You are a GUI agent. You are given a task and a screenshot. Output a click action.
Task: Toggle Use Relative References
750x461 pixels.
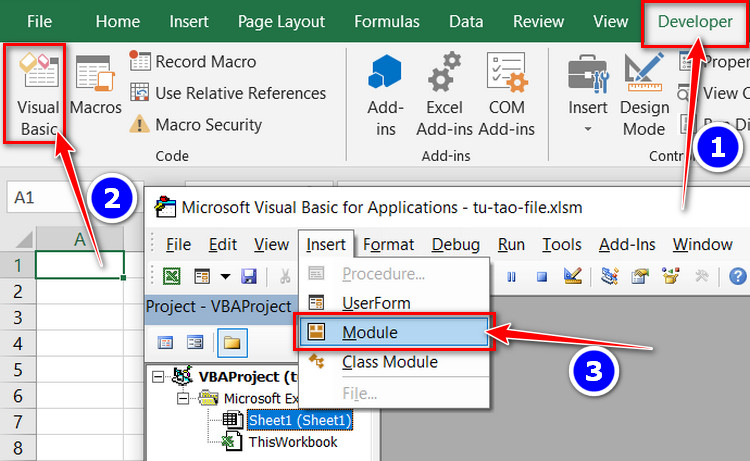pyautogui.click(x=228, y=93)
